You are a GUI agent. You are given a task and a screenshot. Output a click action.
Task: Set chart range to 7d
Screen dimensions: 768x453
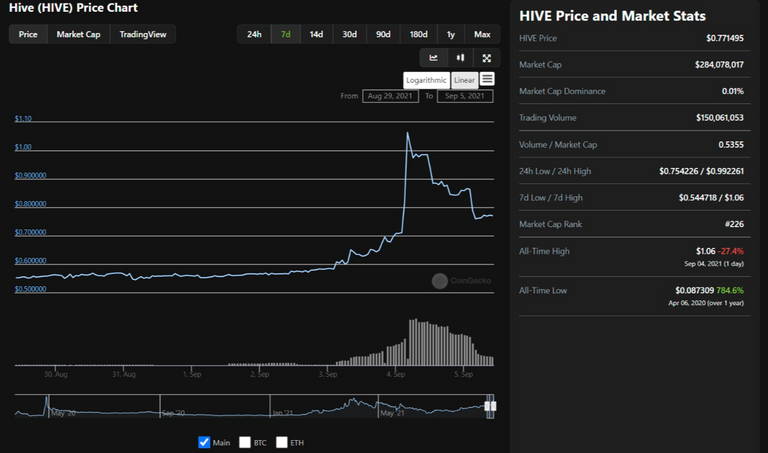(x=286, y=34)
